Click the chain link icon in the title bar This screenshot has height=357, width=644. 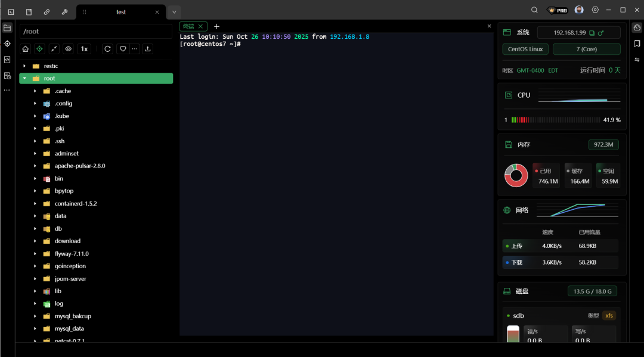pyautogui.click(x=47, y=12)
